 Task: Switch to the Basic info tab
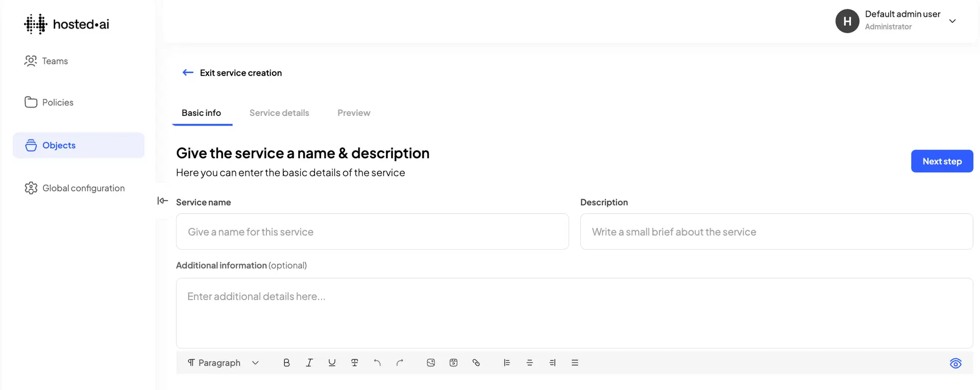click(202, 113)
